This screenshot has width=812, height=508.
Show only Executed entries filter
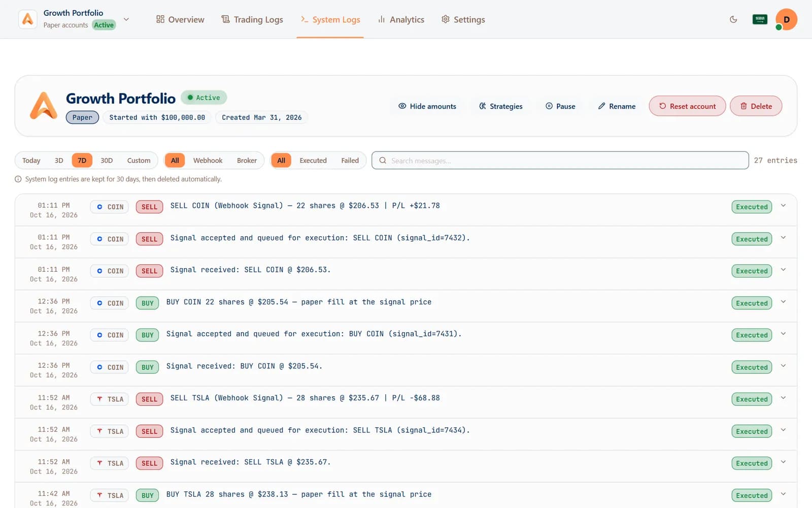[x=313, y=161]
